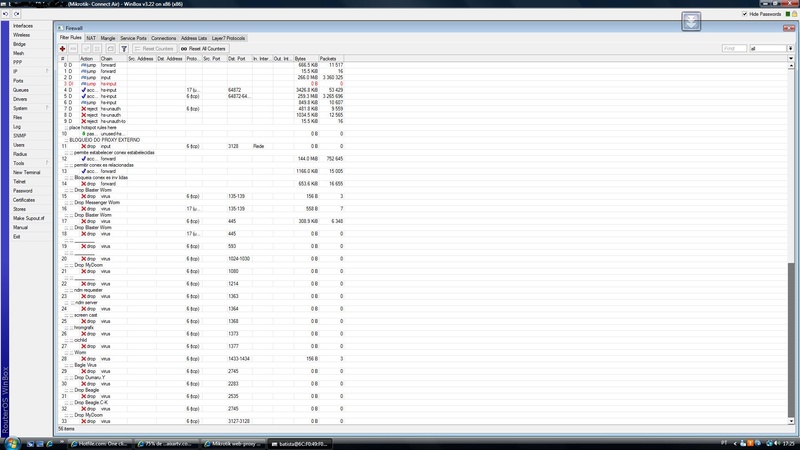Open the Service Ports tab
The width and height of the screenshot is (800, 450).
tap(133, 38)
